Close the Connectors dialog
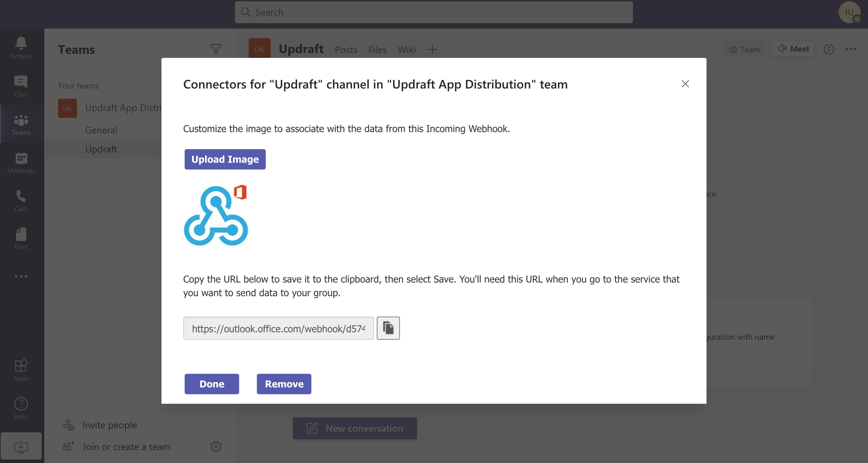The image size is (868, 463). 685,84
